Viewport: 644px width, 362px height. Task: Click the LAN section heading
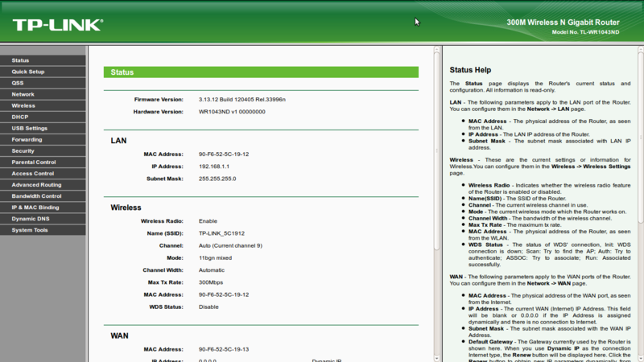pos(118,141)
